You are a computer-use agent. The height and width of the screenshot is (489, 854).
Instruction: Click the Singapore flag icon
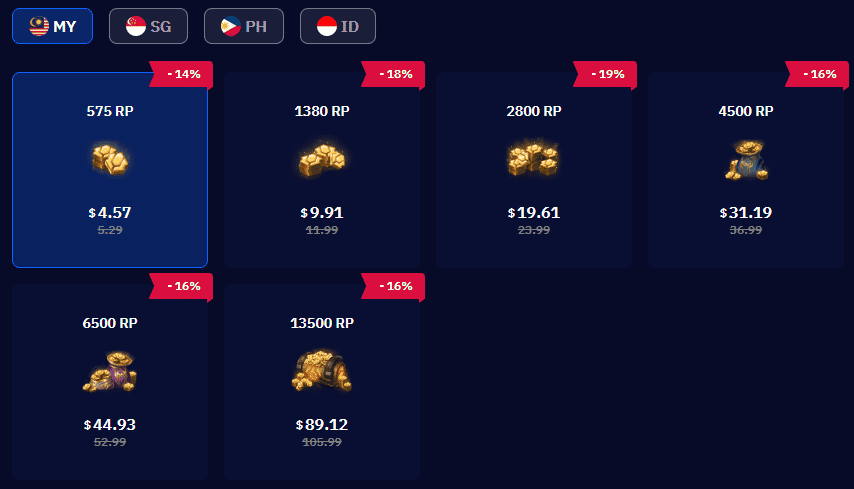coord(136,26)
